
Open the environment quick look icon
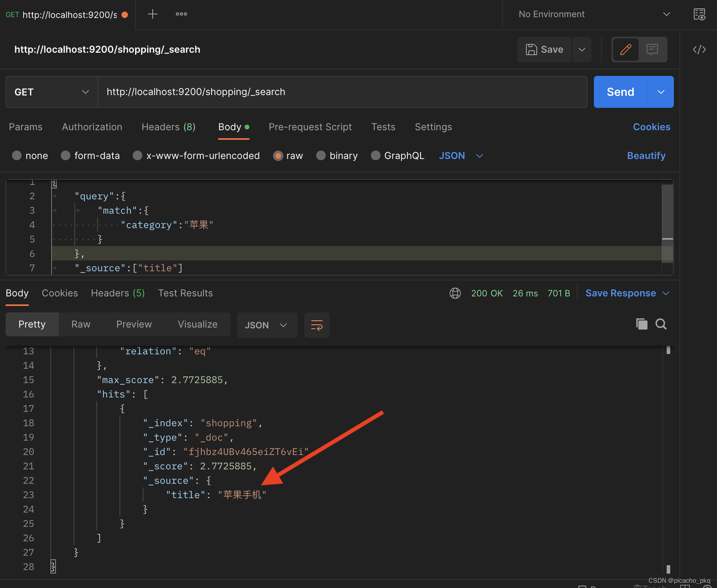[x=699, y=14]
